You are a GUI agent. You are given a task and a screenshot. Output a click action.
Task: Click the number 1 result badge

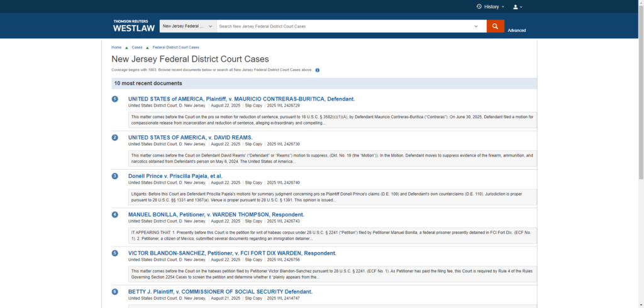[x=115, y=99]
